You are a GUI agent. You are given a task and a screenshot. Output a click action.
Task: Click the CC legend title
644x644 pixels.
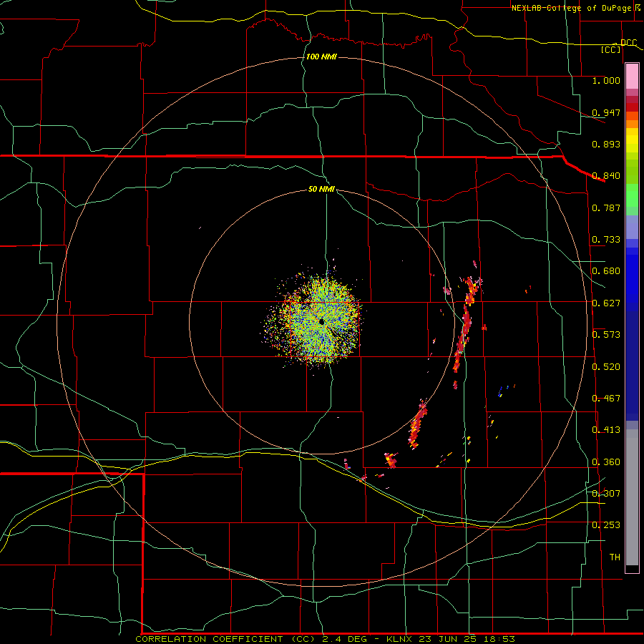pos(611,49)
